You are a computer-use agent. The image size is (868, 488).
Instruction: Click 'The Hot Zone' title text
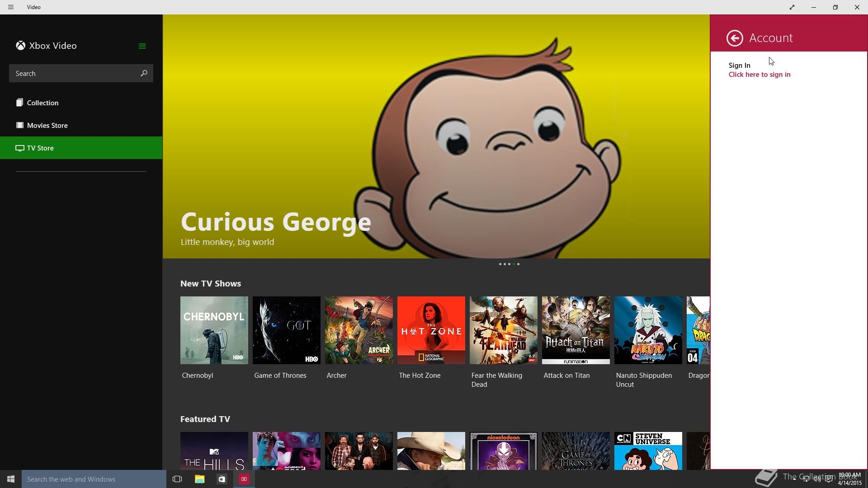pyautogui.click(x=420, y=375)
